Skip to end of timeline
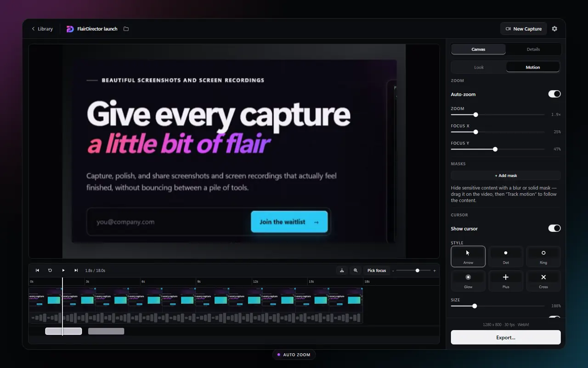Screen dimensions: 588x368 (x=76, y=270)
